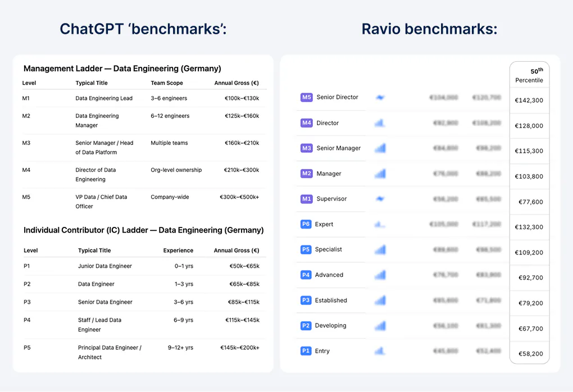The width and height of the screenshot is (573, 392).
Task: Click the P2 badge beside Developing
Action: (x=306, y=326)
